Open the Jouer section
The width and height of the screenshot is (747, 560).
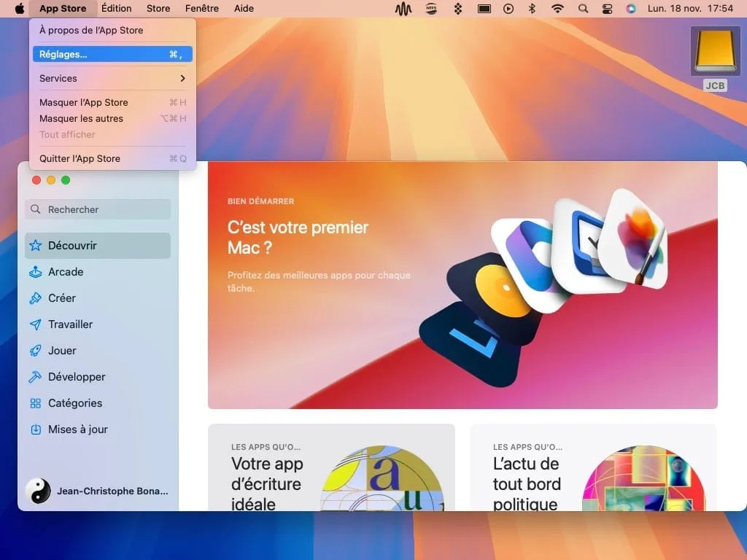98,351
